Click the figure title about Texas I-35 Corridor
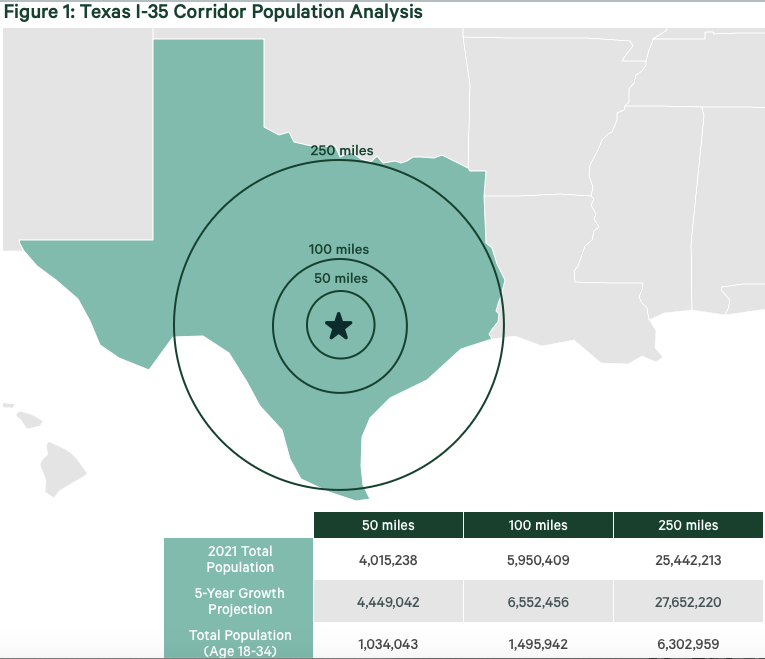This screenshot has height=659, width=765. (213, 12)
